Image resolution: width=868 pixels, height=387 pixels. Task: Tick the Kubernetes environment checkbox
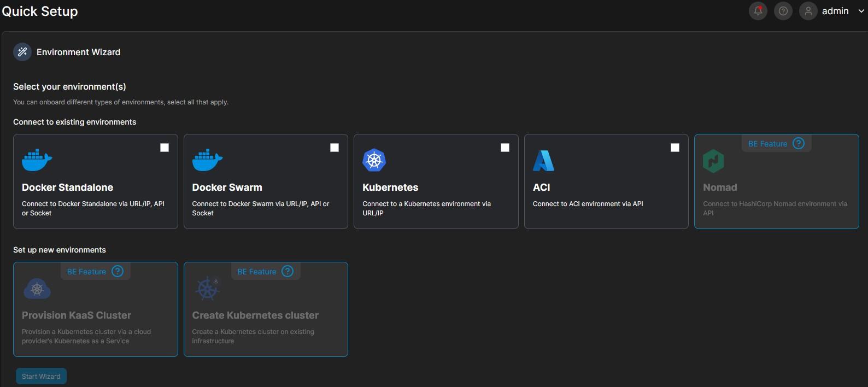click(505, 148)
